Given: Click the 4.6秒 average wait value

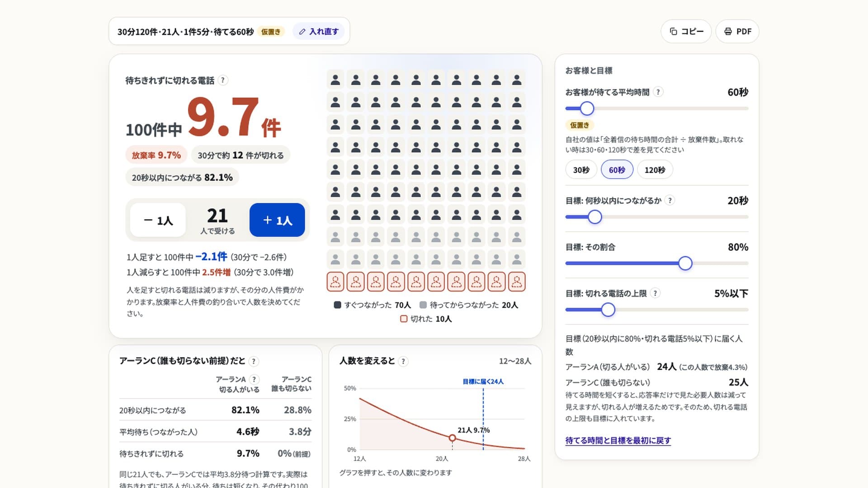Looking at the screenshot, I should [248, 432].
